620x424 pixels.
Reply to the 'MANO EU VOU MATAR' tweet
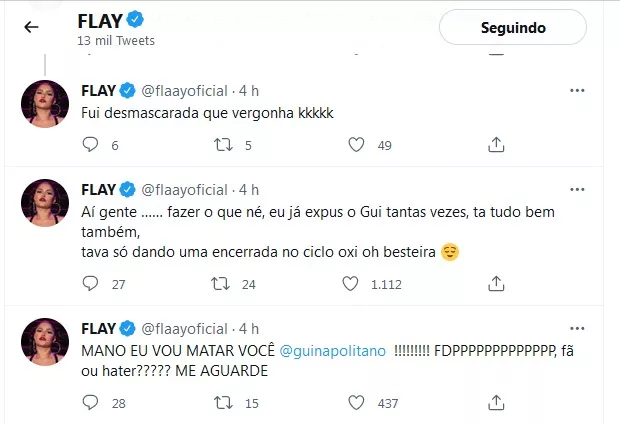click(90, 402)
